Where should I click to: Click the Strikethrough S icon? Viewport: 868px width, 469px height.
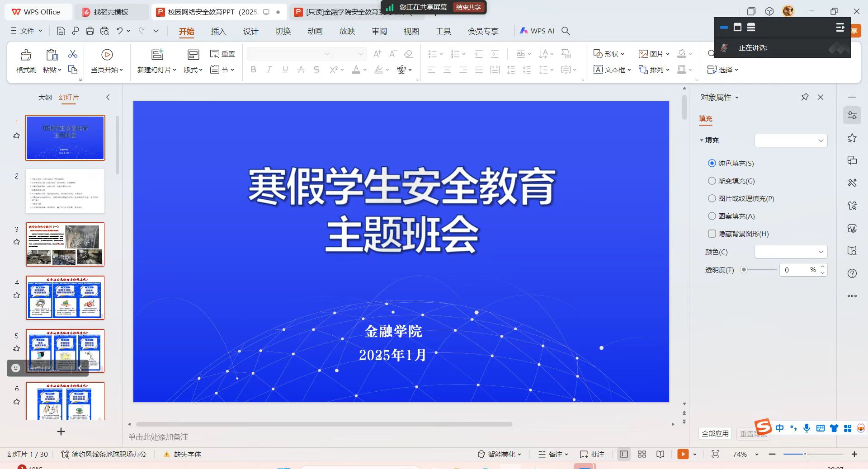[316, 70]
